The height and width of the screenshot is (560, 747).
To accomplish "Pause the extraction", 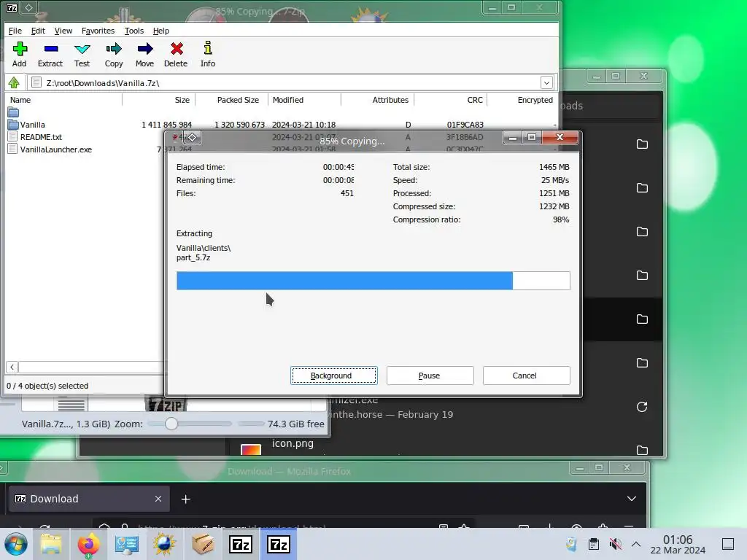I will click(430, 376).
